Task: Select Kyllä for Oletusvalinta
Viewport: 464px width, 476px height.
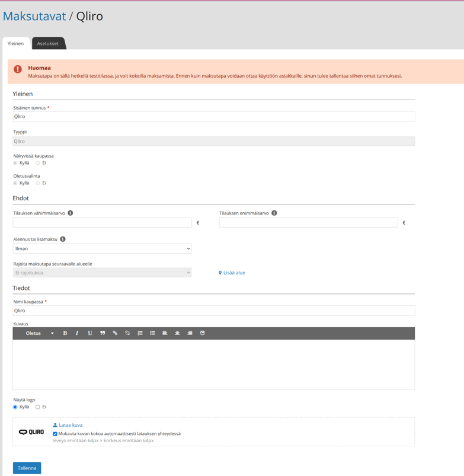Action: [x=15, y=183]
